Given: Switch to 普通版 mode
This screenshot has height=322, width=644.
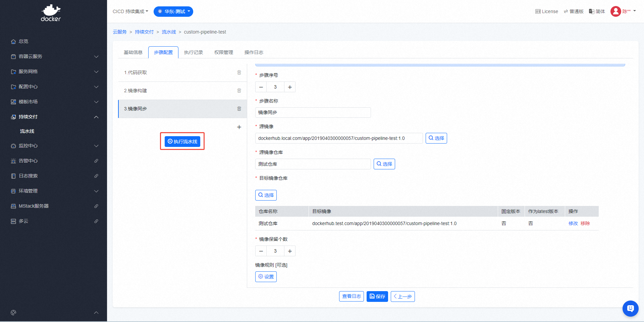Looking at the screenshot, I should click(574, 11).
